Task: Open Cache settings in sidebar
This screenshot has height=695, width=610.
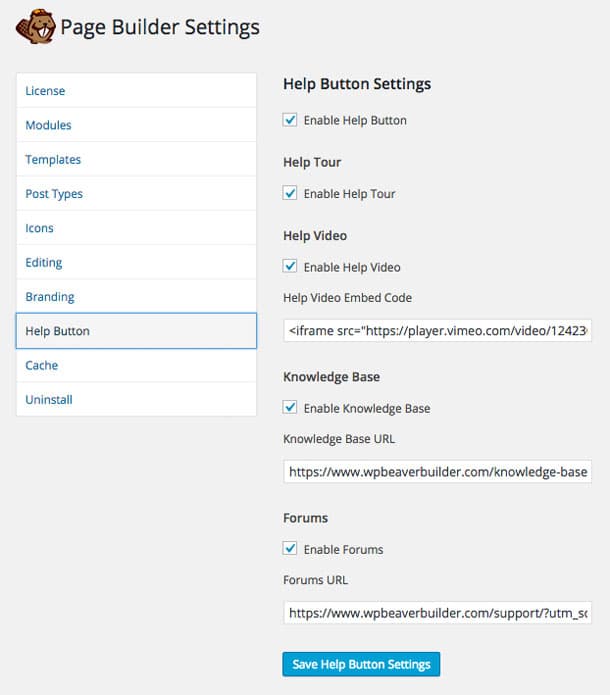Action: [42, 365]
